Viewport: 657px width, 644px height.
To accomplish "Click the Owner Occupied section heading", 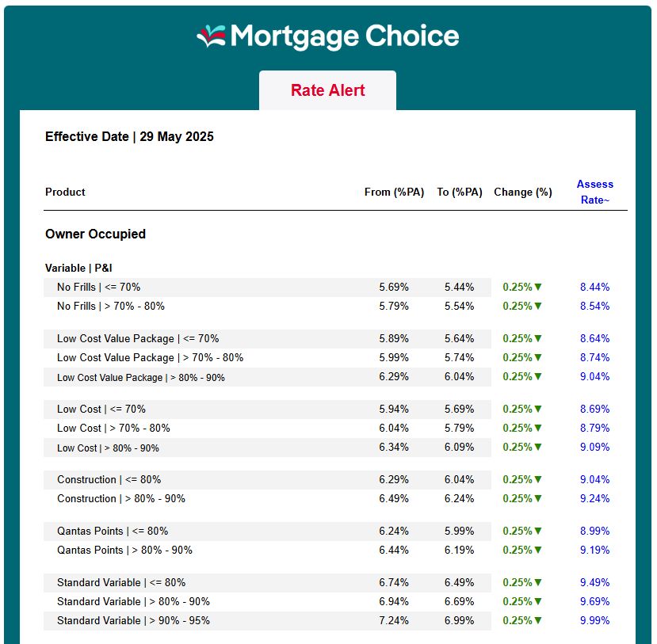I will [x=95, y=234].
